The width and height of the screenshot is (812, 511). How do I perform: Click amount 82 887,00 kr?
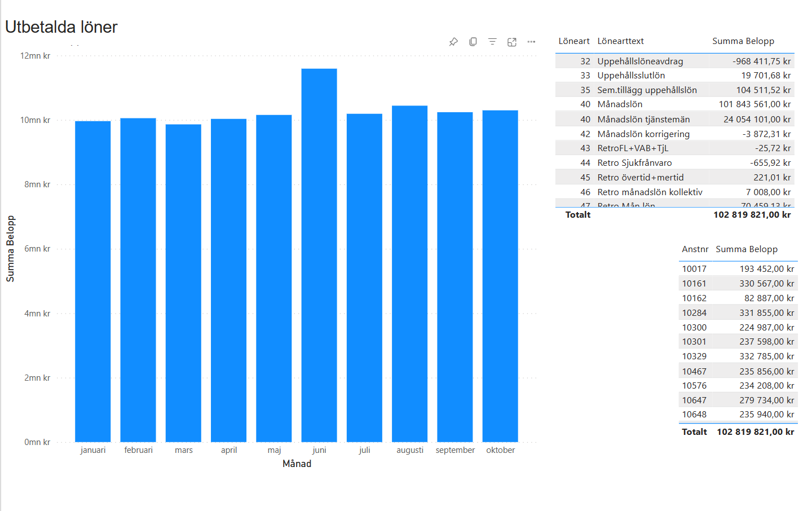tap(769, 298)
